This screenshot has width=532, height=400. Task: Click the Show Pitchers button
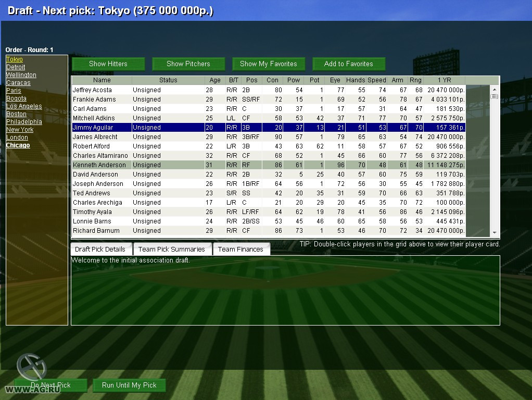188,64
